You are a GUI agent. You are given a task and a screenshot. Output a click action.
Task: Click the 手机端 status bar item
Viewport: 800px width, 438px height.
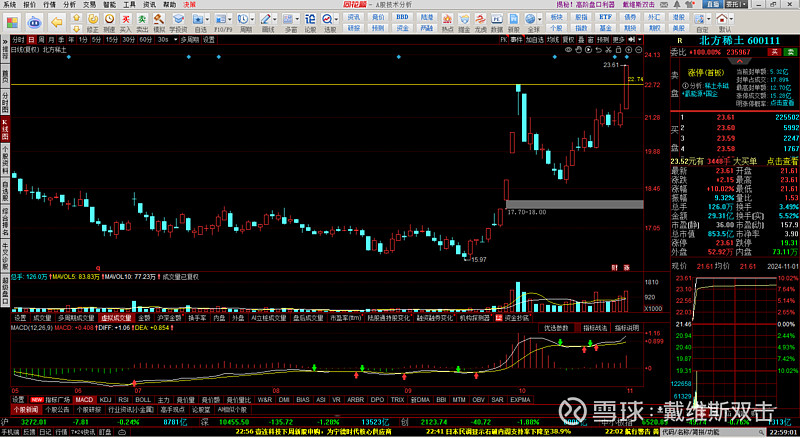point(10,432)
